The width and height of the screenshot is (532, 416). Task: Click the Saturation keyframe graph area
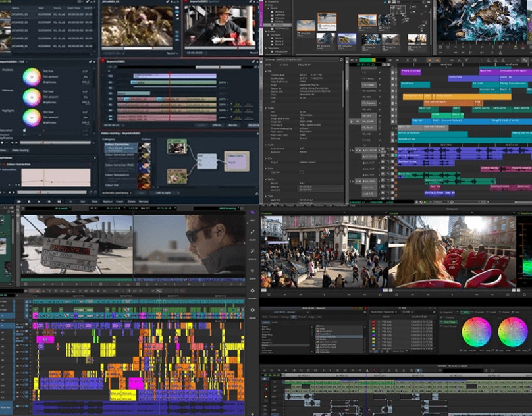[56, 178]
